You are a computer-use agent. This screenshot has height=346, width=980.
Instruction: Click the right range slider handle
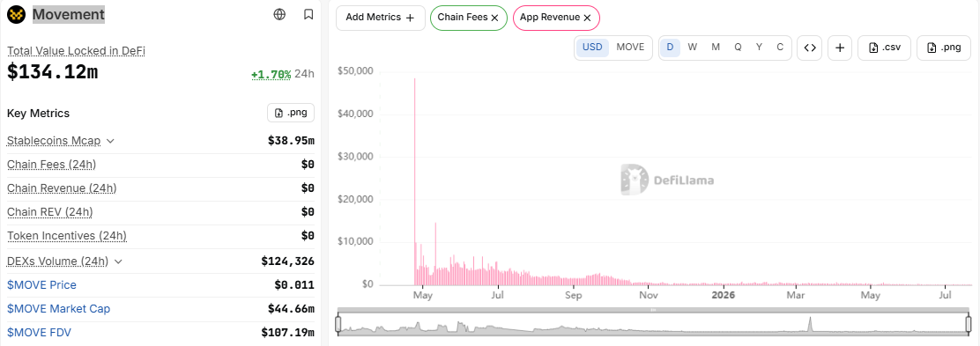(x=969, y=323)
